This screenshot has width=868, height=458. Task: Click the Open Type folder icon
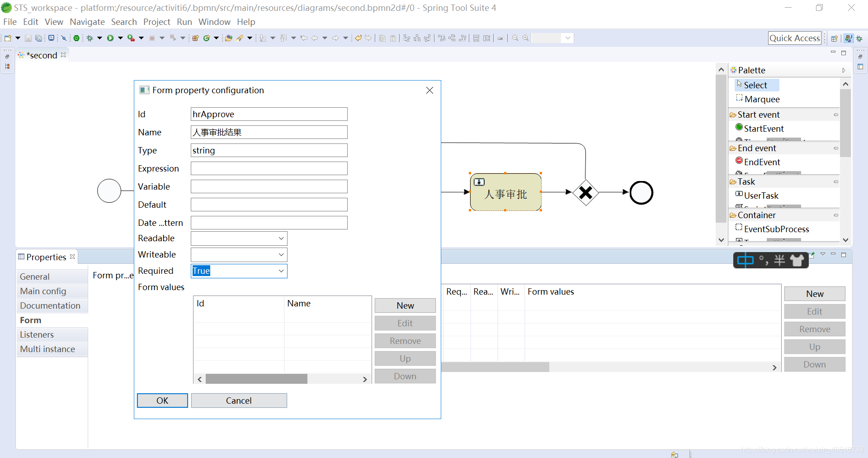(229, 38)
